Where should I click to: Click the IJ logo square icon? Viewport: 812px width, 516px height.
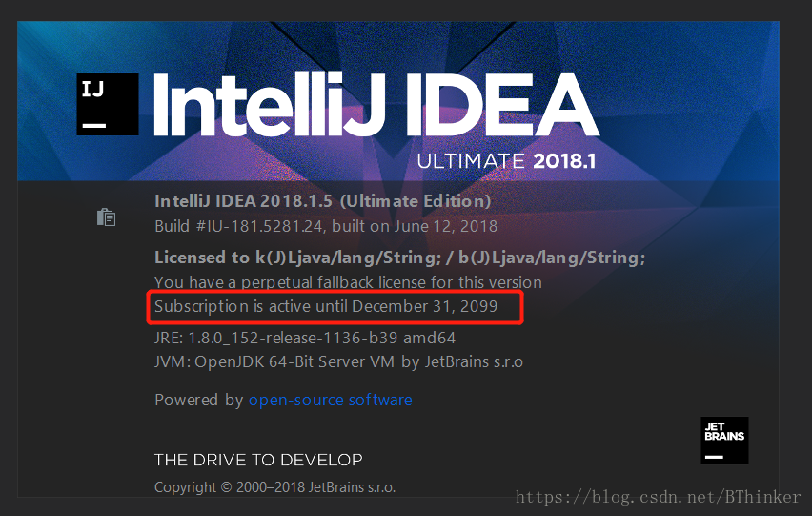pyautogui.click(x=108, y=104)
